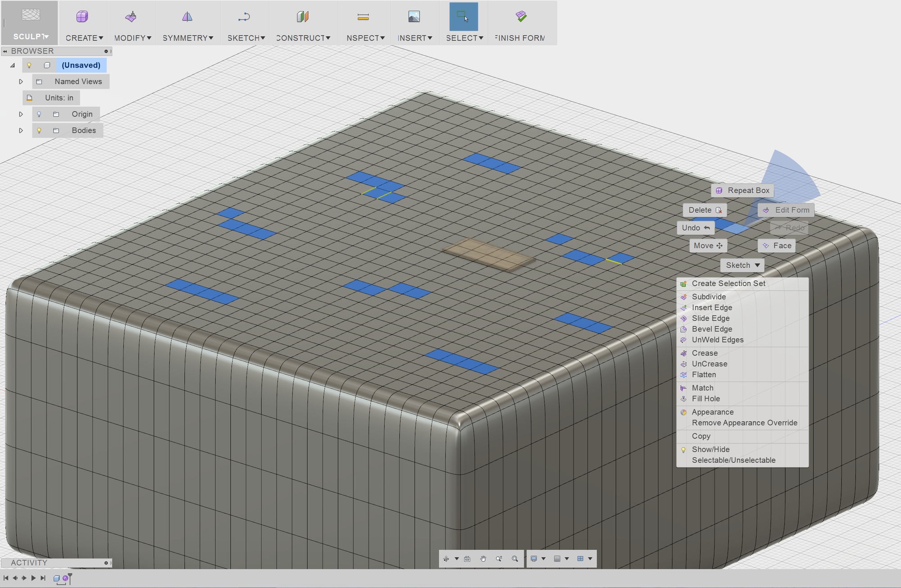
Task: Choose Subdivide from the context menu
Action: tap(709, 297)
